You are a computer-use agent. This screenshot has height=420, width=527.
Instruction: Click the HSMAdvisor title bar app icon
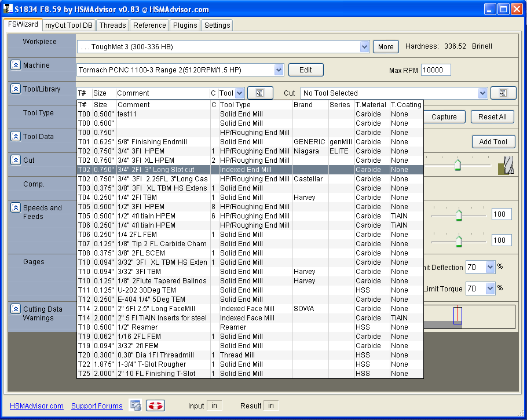click(x=8, y=9)
